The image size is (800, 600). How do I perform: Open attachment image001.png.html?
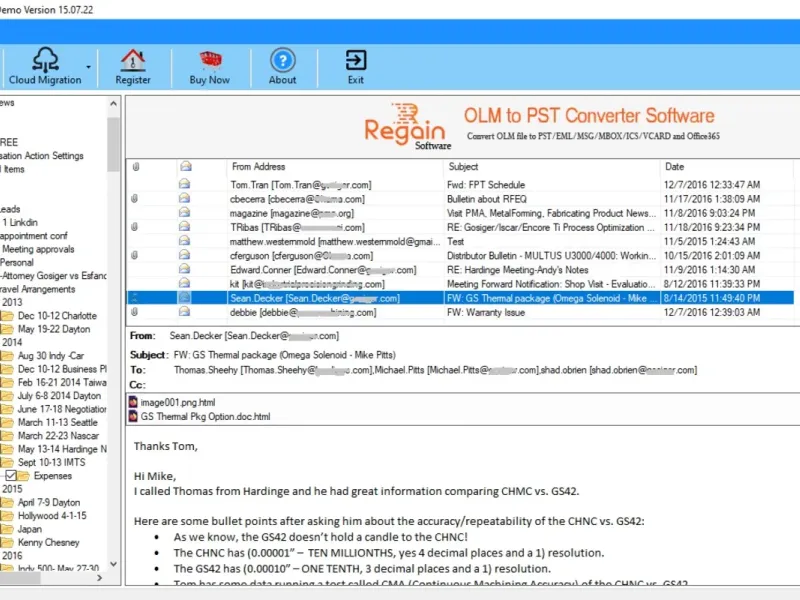coord(178,402)
